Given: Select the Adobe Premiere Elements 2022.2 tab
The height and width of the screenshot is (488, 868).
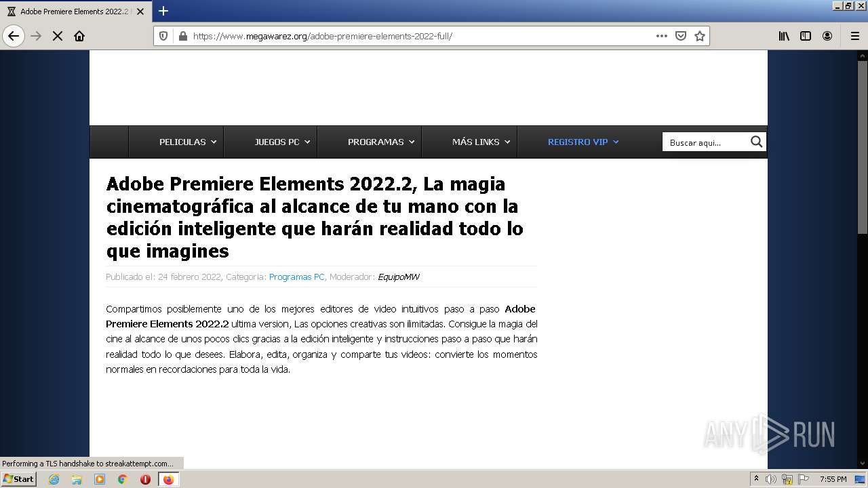Looking at the screenshot, I should point(75,12).
